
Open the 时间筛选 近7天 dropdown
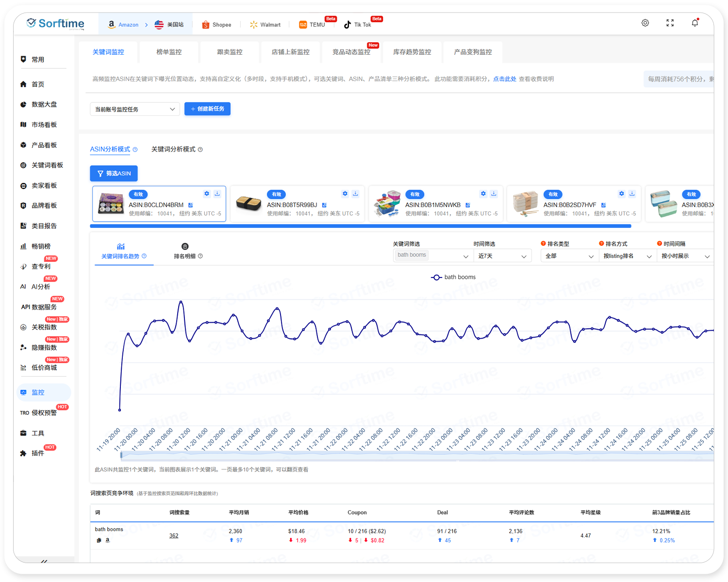pyautogui.click(x=502, y=256)
